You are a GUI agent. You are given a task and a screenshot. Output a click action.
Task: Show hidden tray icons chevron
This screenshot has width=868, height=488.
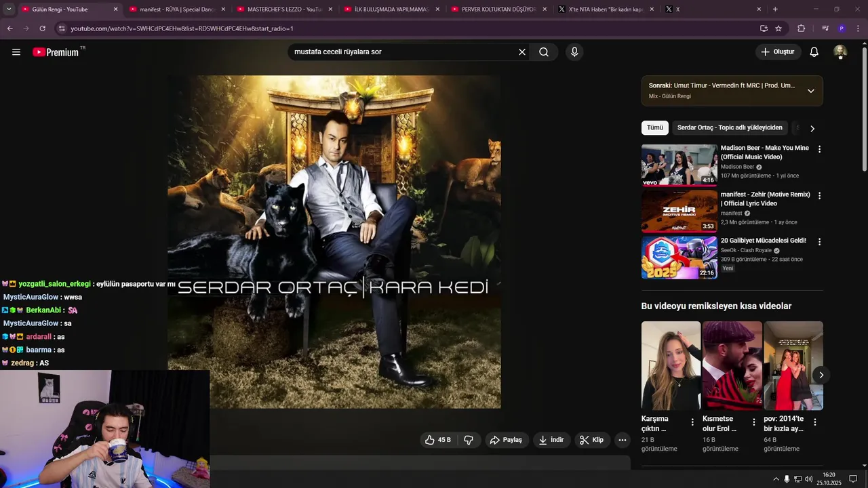coord(776,479)
